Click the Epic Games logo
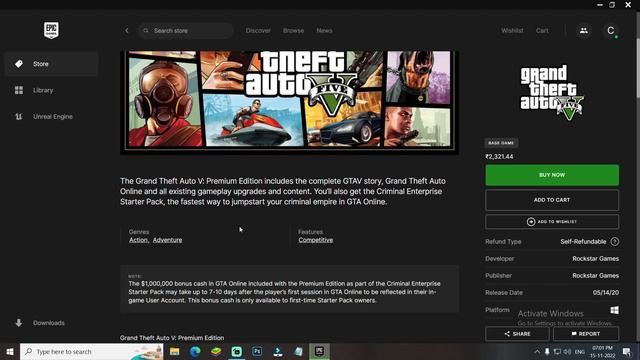 coord(51,30)
